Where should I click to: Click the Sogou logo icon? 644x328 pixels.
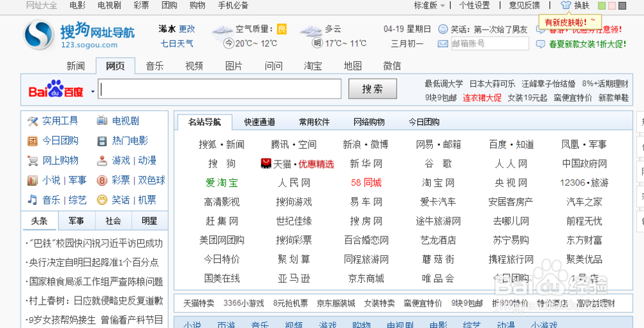click(39, 35)
